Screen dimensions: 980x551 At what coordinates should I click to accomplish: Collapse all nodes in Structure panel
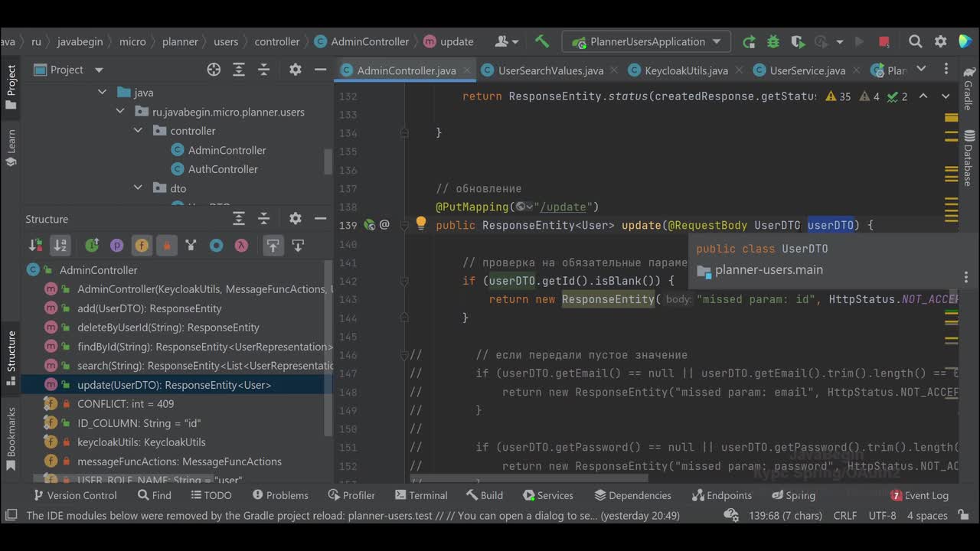(264, 219)
